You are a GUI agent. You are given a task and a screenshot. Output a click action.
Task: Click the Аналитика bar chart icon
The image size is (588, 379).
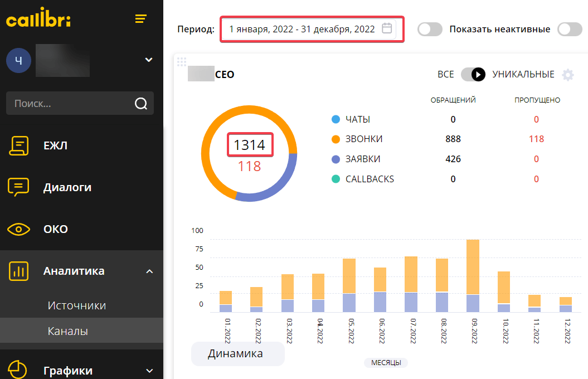tap(18, 271)
